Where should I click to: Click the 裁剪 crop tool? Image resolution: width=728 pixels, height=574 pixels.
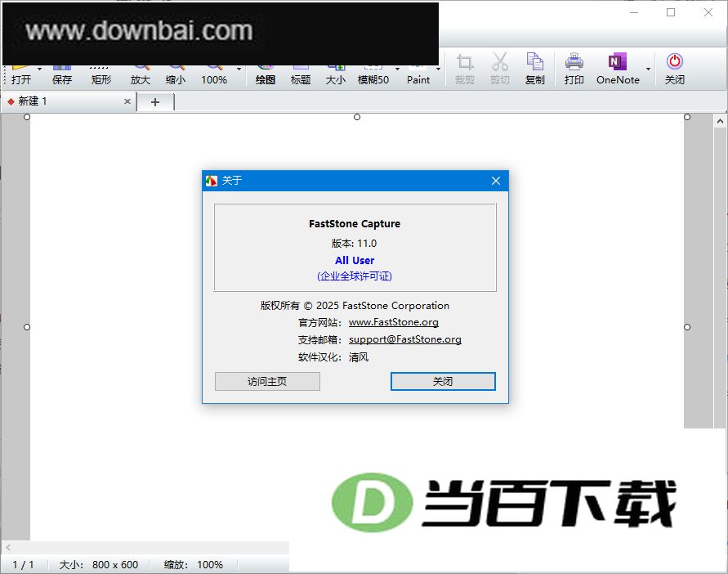tap(465, 69)
